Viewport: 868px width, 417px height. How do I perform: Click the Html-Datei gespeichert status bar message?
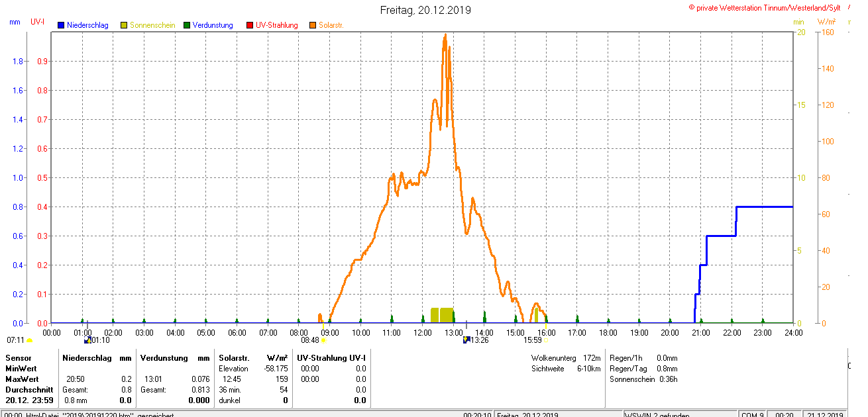[89, 414]
